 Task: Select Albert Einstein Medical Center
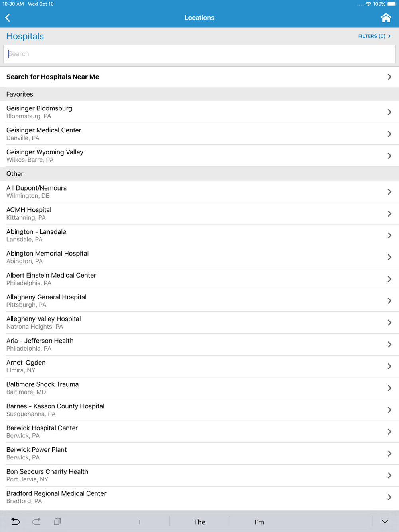coord(199,279)
